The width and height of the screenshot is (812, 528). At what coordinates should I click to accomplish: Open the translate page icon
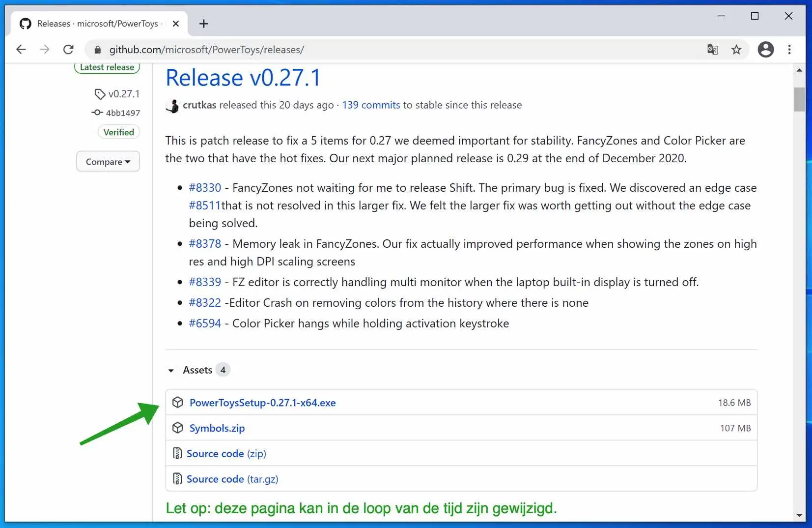click(x=712, y=49)
